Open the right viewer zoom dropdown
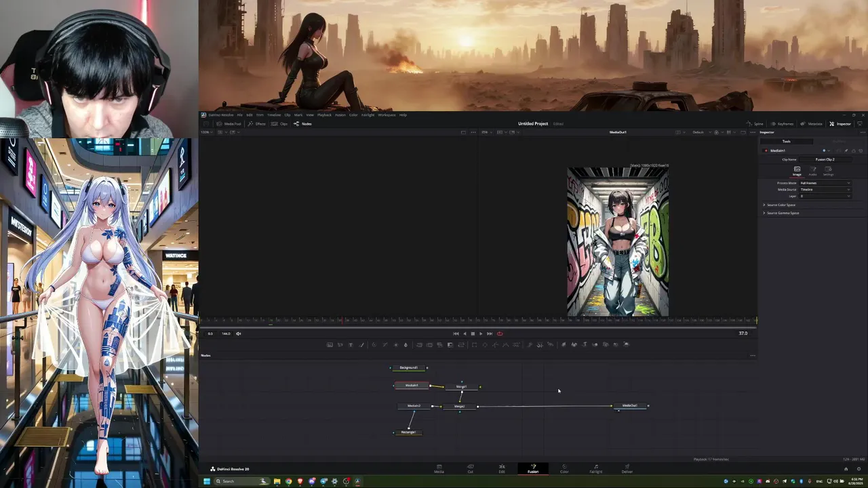 486,132
